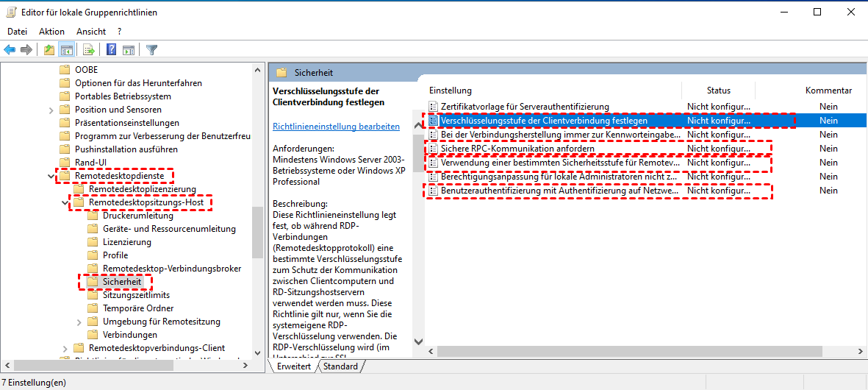Click description pane scroll down arrow
Image resolution: width=868 pixels, height=390 pixels.
(x=418, y=342)
